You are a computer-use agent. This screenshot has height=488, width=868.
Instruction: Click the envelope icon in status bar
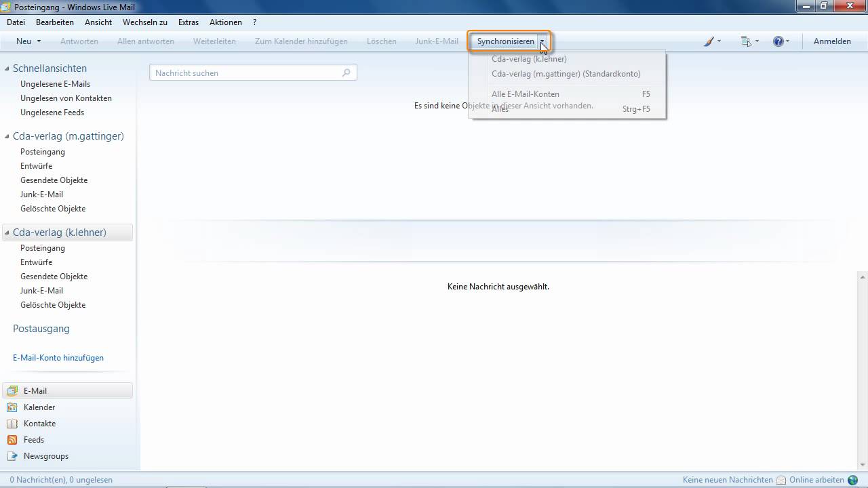[781, 480]
